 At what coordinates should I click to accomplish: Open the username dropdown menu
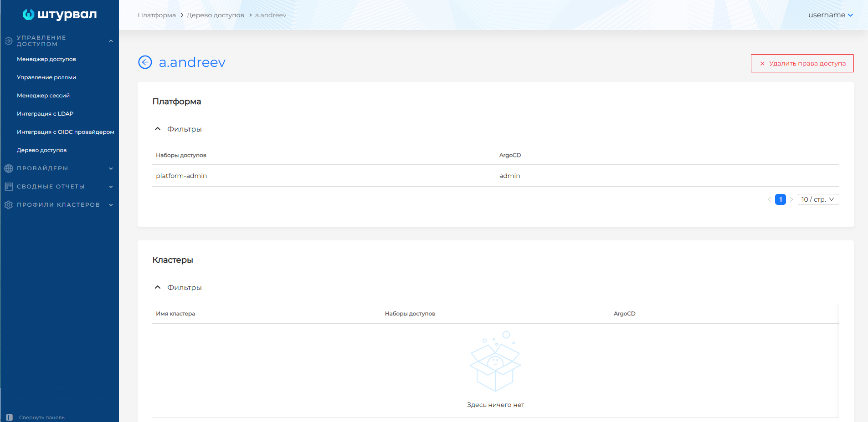[831, 15]
